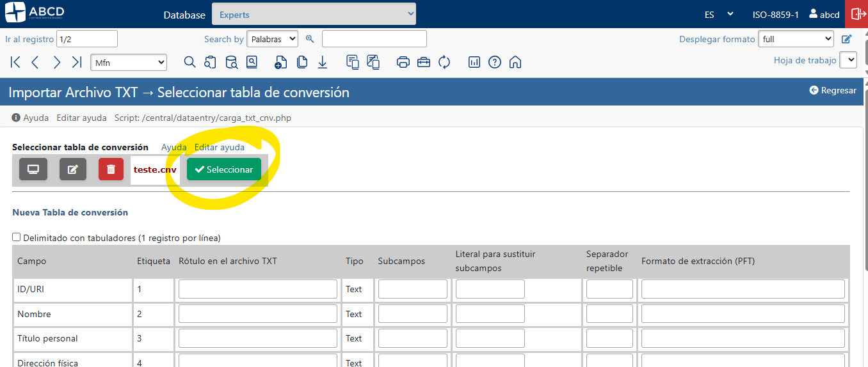The image size is (868, 367).
Task: Expand the Search by Palabras dropdown
Action: [272, 39]
